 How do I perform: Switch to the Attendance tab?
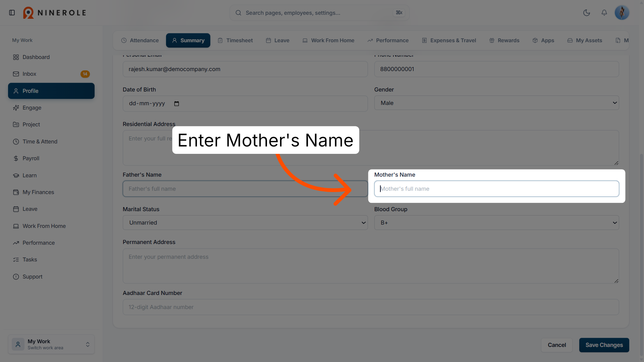[140, 40]
